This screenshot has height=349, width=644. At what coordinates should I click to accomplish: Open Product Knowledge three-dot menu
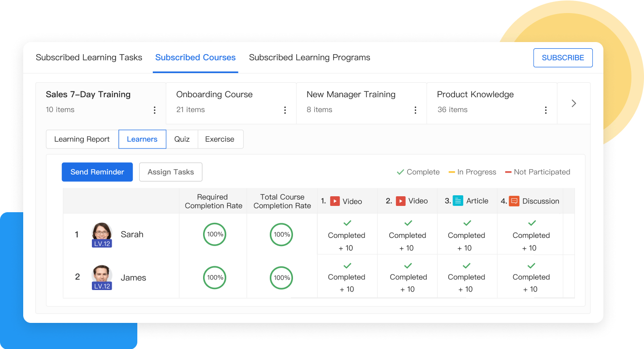tap(546, 110)
